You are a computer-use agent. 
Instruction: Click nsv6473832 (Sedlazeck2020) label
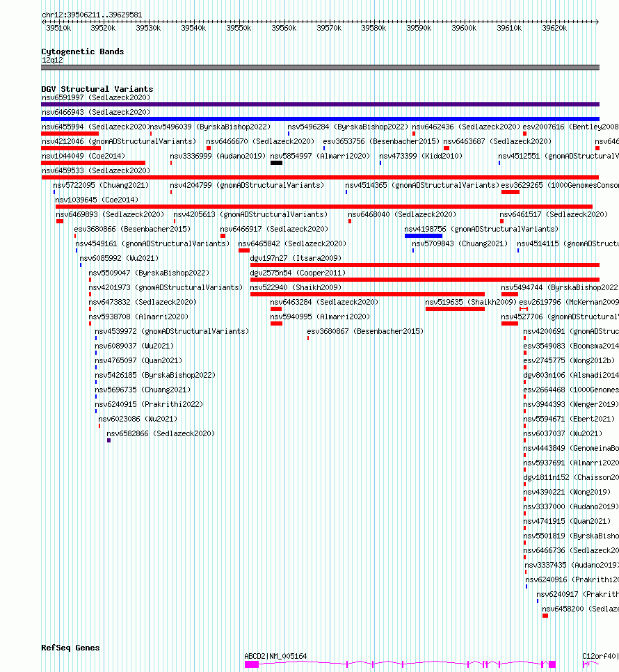pos(143,302)
